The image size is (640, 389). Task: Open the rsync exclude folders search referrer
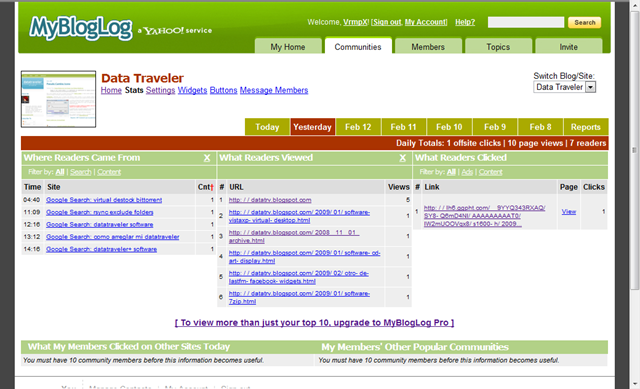(x=100, y=212)
